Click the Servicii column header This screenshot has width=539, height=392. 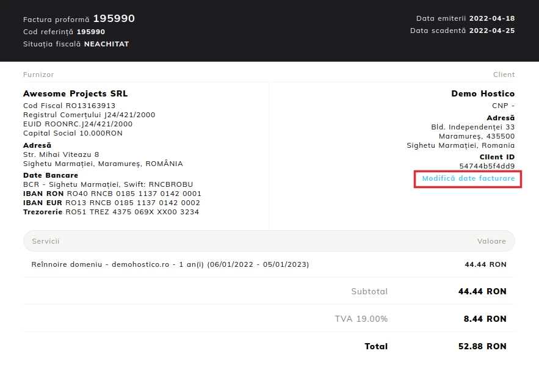coord(45,241)
